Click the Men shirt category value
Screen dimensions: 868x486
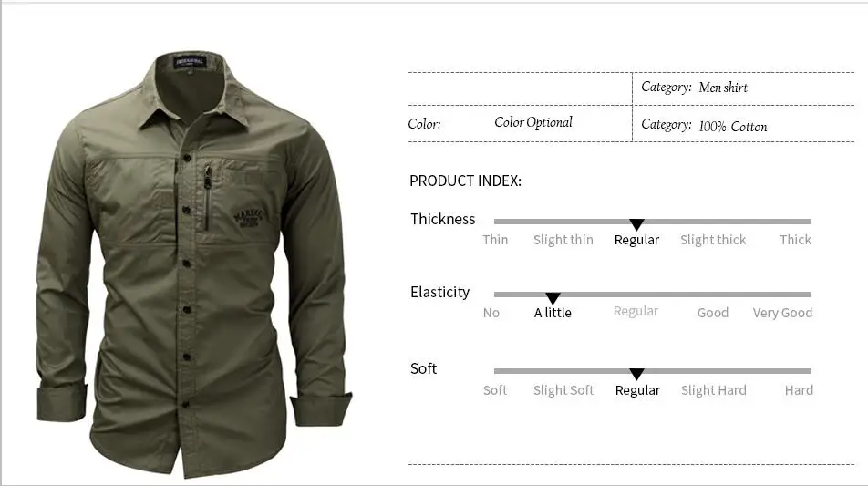[723, 88]
